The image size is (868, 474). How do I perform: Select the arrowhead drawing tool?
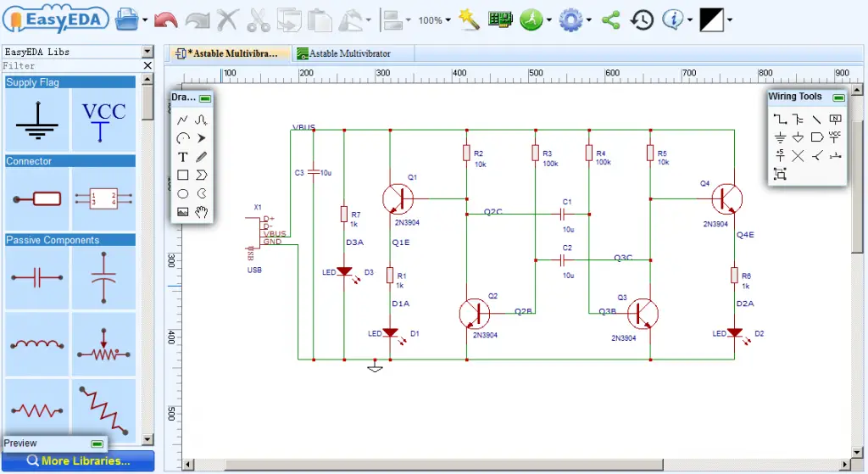(202, 138)
